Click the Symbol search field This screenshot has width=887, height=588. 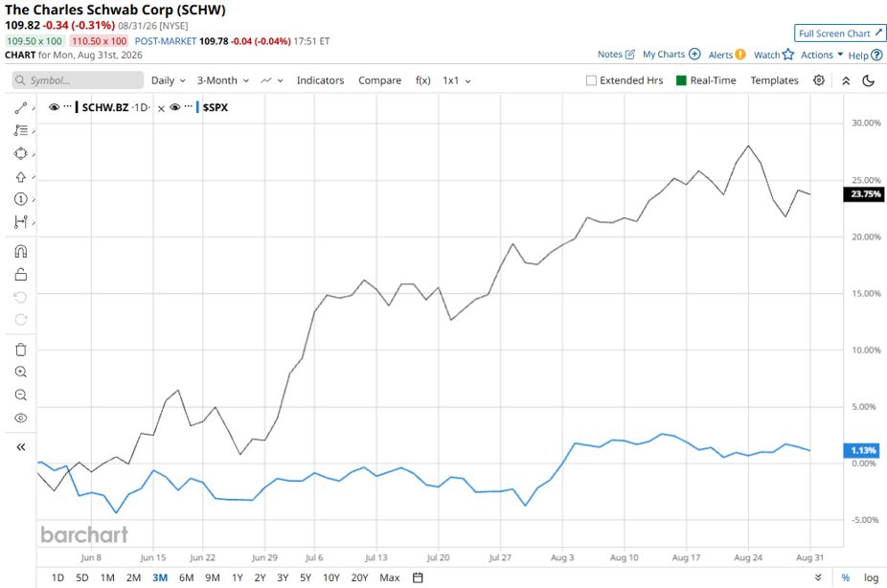(x=78, y=80)
